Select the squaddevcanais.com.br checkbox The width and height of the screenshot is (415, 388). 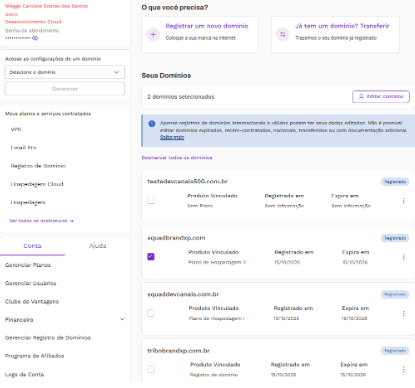pos(151,313)
